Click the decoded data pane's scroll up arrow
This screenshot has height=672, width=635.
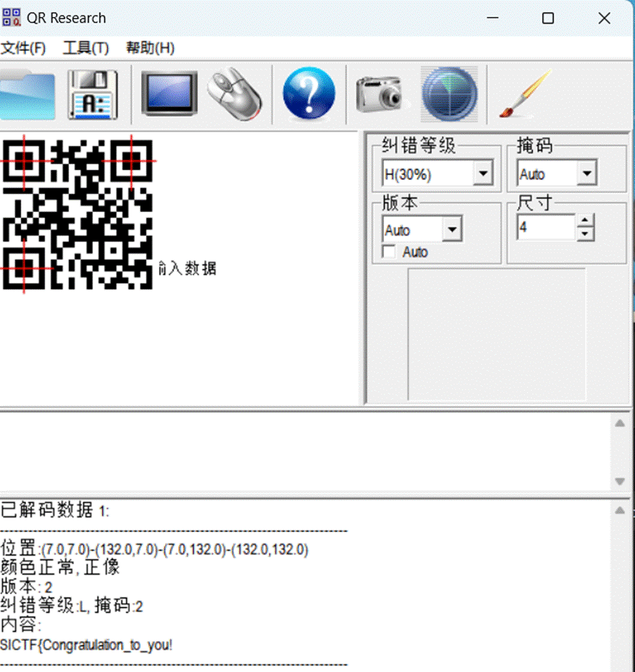tap(620, 511)
